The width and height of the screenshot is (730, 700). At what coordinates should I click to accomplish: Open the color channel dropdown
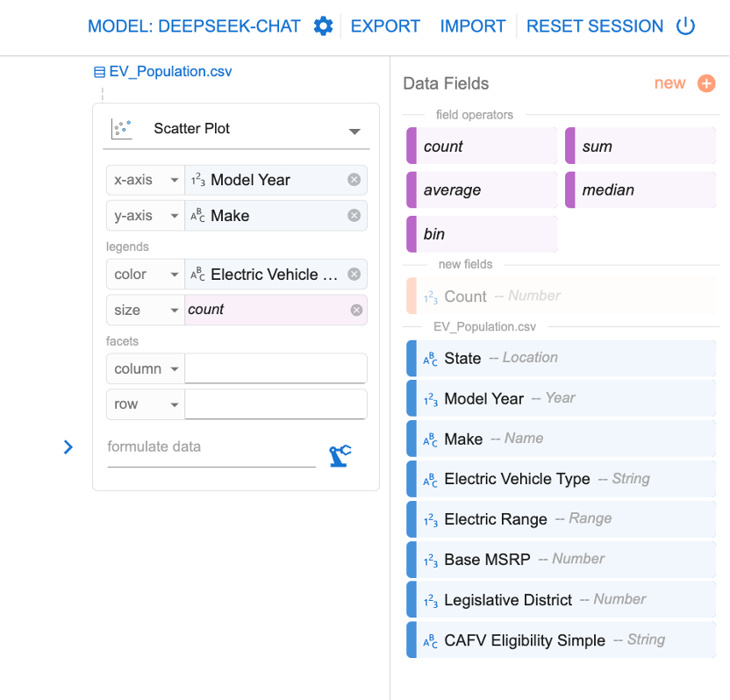point(145,275)
